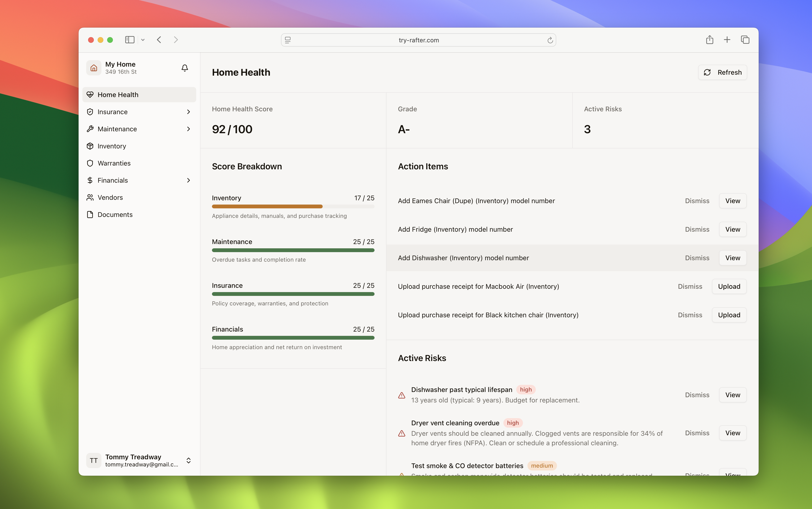Open a new tab with plus icon
The width and height of the screenshot is (812, 509).
[x=727, y=40]
